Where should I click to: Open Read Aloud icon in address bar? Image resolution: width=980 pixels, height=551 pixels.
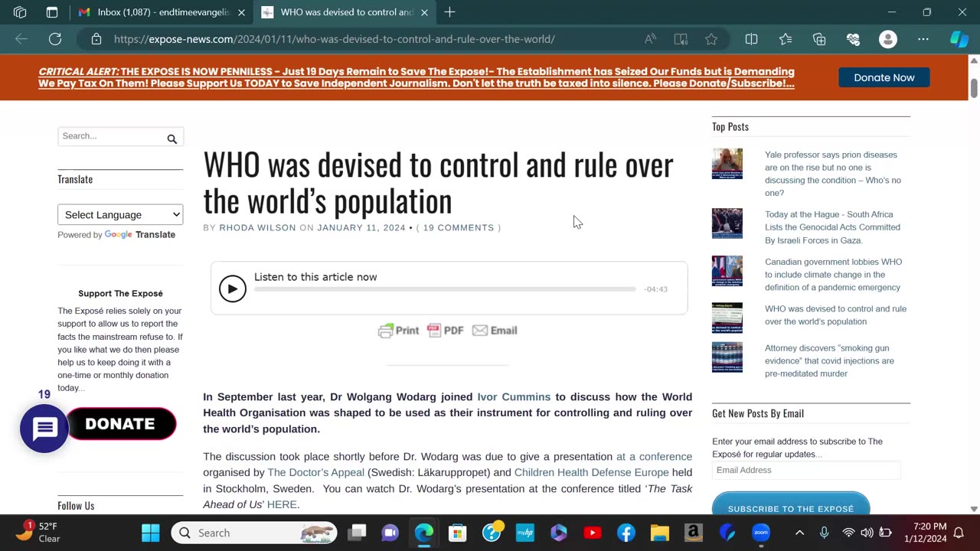[650, 39]
